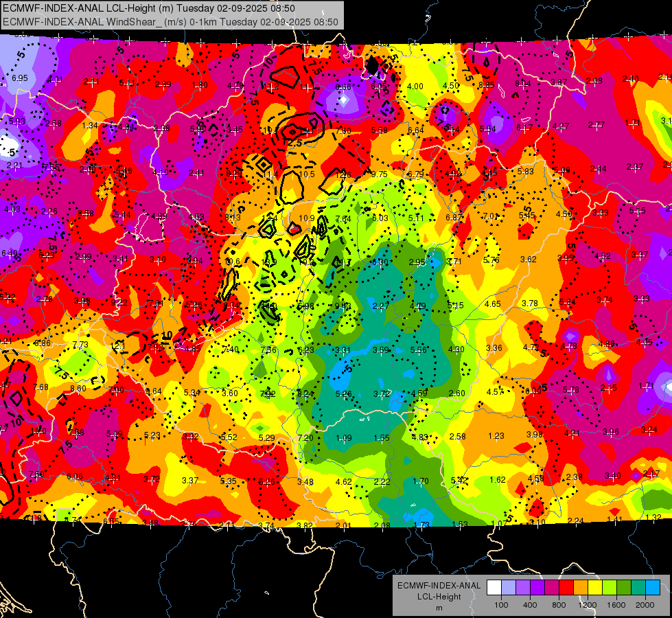Click the grid value 3.59

[x=380, y=350]
